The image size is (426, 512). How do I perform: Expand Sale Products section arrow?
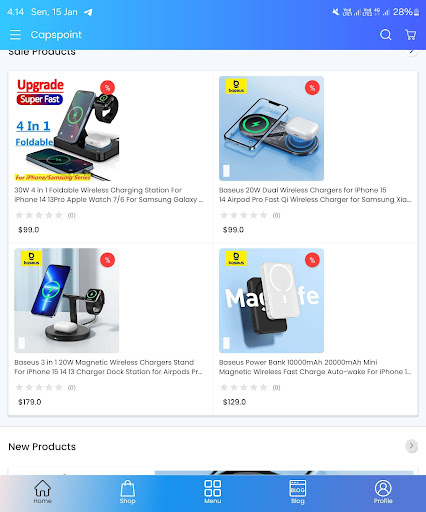[x=412, y=52]
